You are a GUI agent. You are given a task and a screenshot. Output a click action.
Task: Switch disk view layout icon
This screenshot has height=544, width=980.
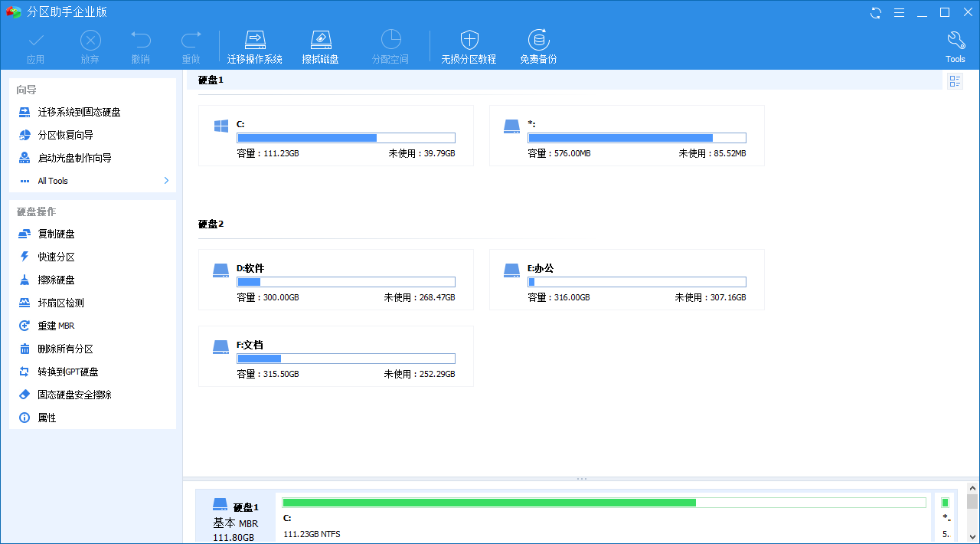[955, 81]
